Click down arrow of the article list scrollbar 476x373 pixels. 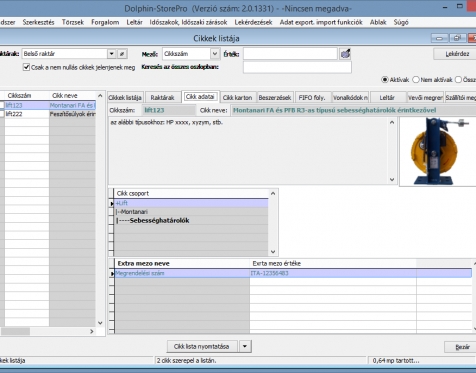click(x=100, y=323)
